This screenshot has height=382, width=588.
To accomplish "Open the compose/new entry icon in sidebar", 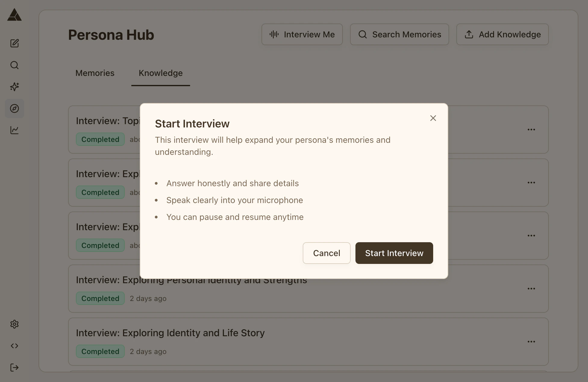I will (x=14, y=43).
